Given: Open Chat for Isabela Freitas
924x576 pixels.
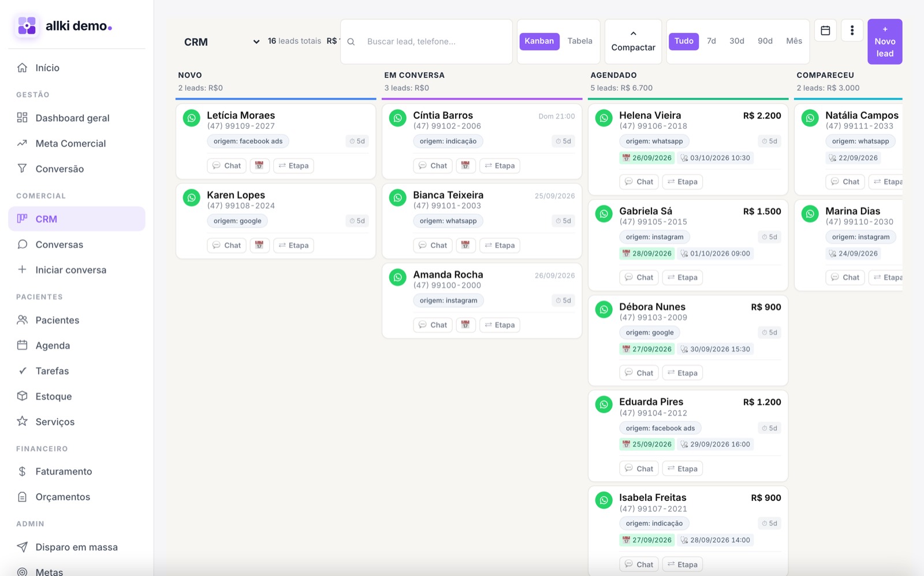Looking at the screenshot, I should pyautogui.click(x=639, y=565).
